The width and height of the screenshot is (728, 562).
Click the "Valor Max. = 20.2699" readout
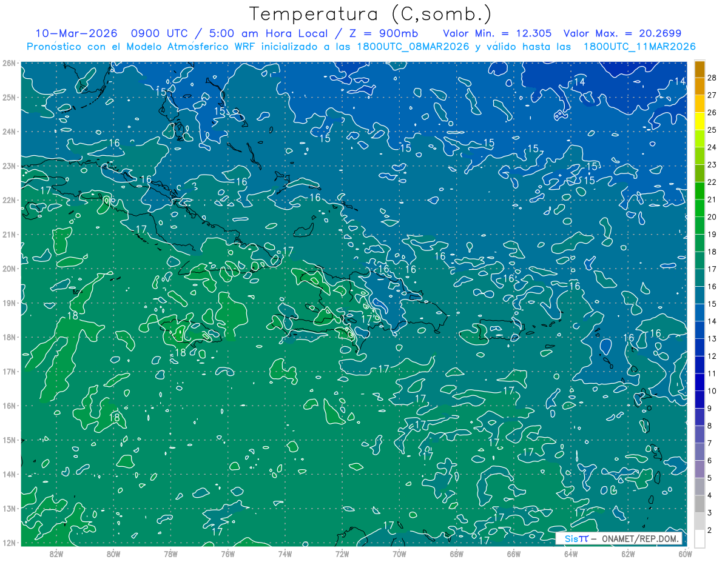622,33
